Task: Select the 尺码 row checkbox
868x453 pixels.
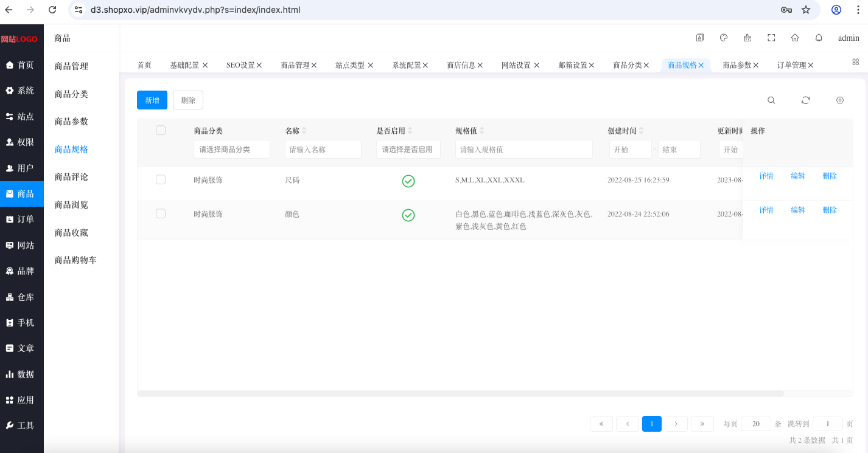Action: (x=161, y=179)
